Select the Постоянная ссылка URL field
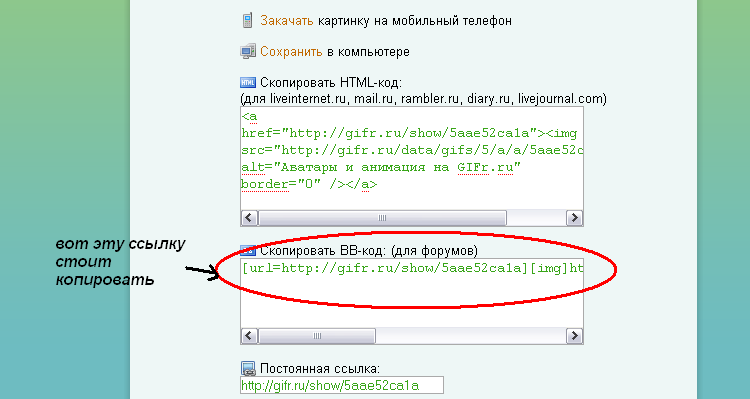This screenshot has height=399, width=750. 342,385
